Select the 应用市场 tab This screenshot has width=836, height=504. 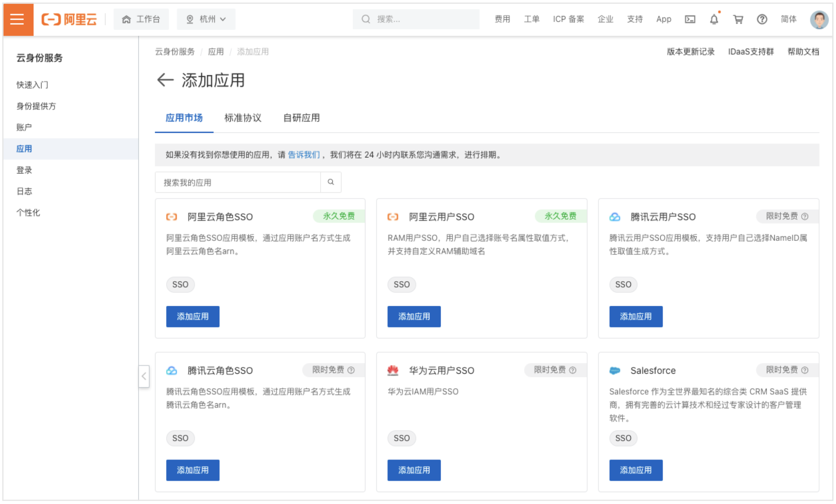click(x=184, y=118)
